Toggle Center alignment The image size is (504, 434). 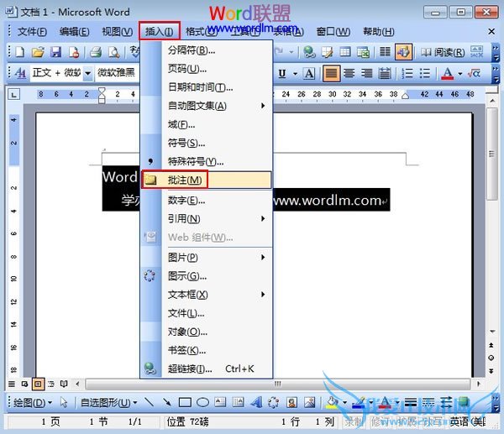(x=349, y=74)
